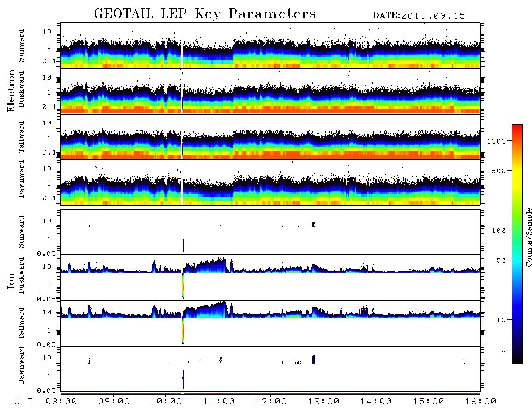The height and width of the screenshot is (410, 532).
Task: Select the Electron 'Tailward' axis label
Action: click(21, 137)
